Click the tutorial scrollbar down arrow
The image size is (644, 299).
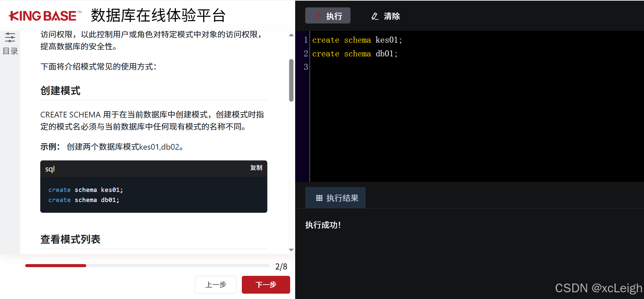(x=291, y=250)
